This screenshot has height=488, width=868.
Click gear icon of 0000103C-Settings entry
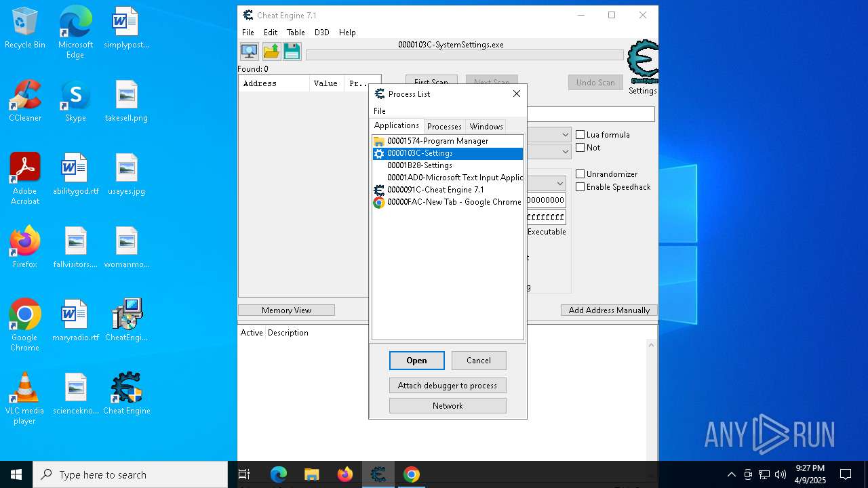(379, 153)
